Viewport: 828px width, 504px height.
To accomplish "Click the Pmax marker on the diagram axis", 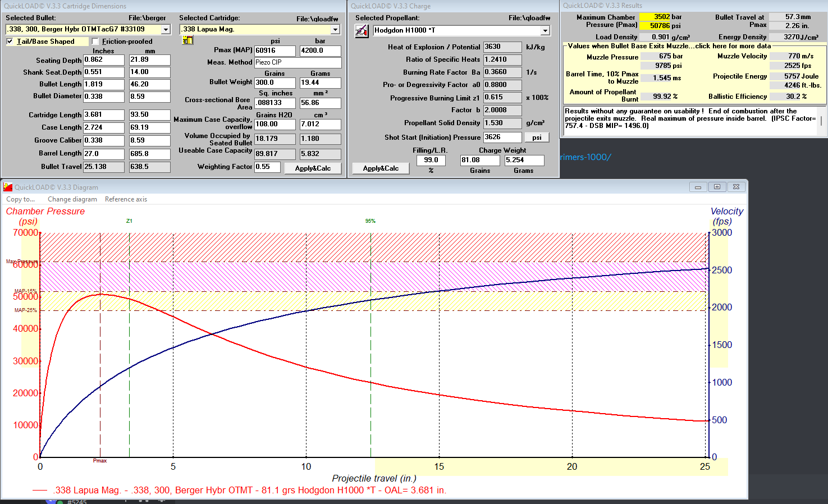I will point(100,461).
